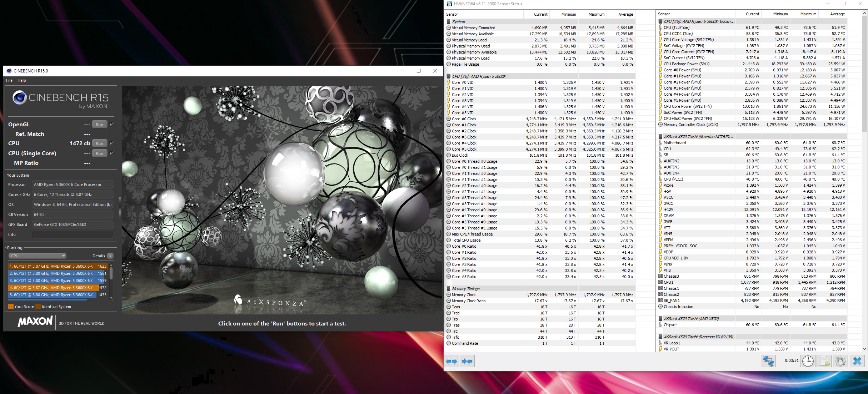Open the Ranking CPU dropdown
The height and width of the screenshot is (394, 868).
[38, 256]
